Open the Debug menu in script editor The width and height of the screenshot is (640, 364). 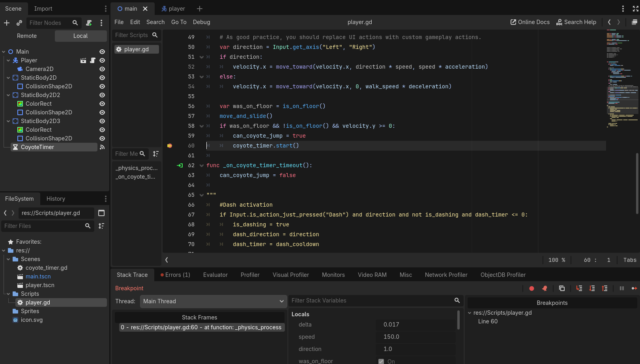click(201, 22)
